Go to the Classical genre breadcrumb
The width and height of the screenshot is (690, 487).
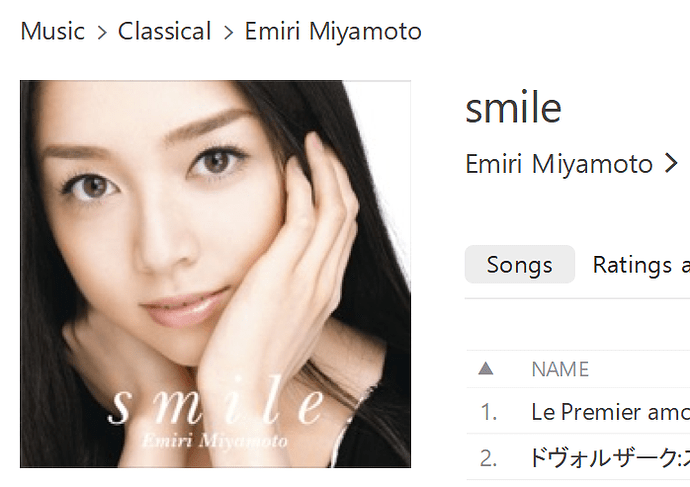tap(165, 31)
